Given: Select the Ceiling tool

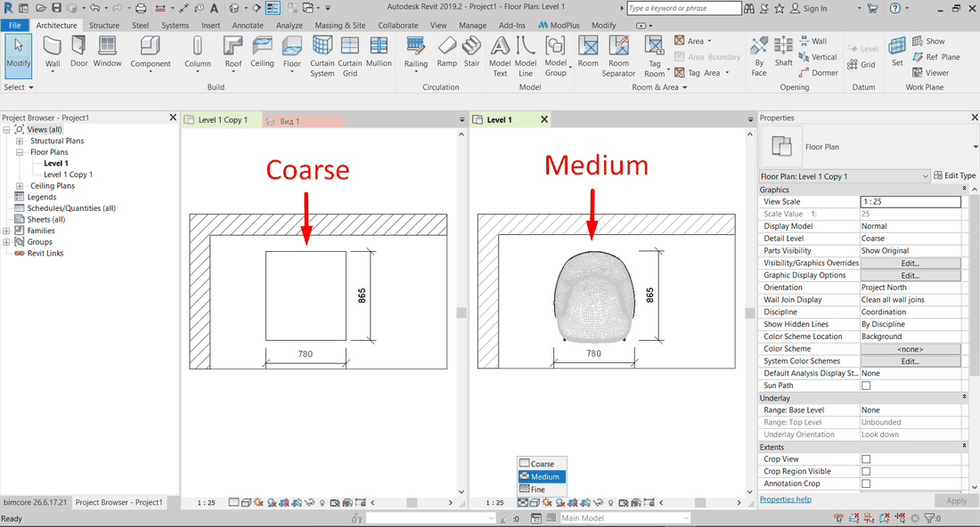Looking at the screenshot, I should [262, 52].
